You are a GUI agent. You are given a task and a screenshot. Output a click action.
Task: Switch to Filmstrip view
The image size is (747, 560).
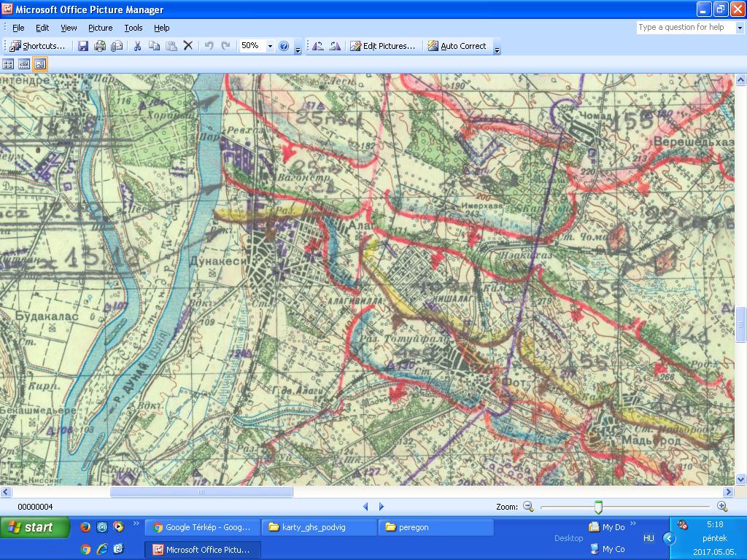(x=24, y=64)
